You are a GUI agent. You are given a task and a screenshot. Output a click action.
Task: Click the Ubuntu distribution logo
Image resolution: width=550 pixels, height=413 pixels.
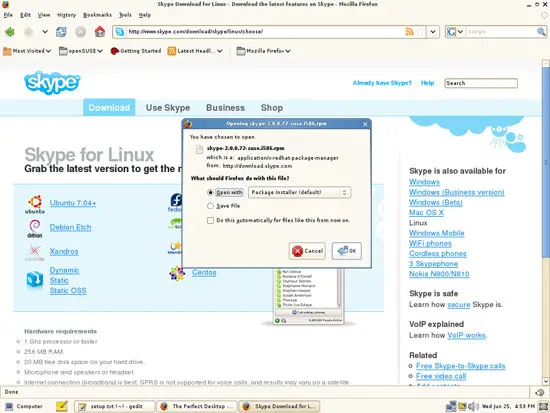pyautogui.click(x=35, y=205)
